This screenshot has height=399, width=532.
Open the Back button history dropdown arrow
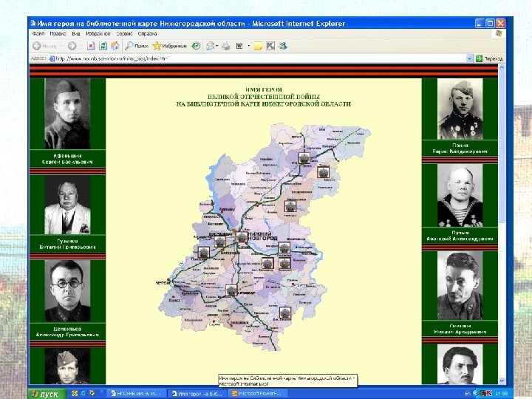[61, 46]
